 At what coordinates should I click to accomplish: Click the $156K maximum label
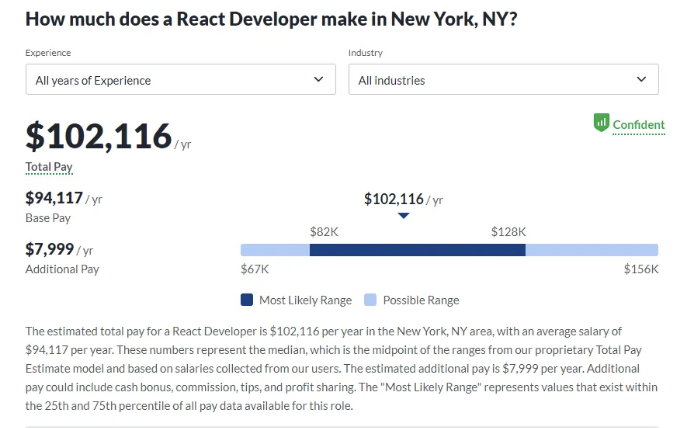point(641,269)
